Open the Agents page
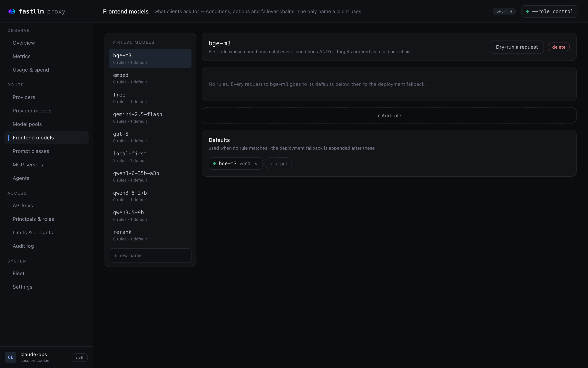Screen dimensions: 588x368 46,178
